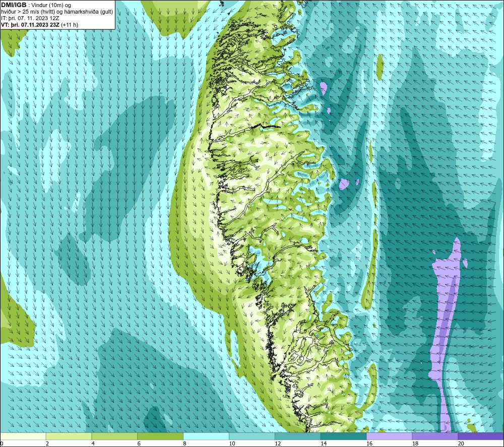Select the 18–20 m/s medium purple swatch
This screenshot has height=447, width=504.
(435, 436)
